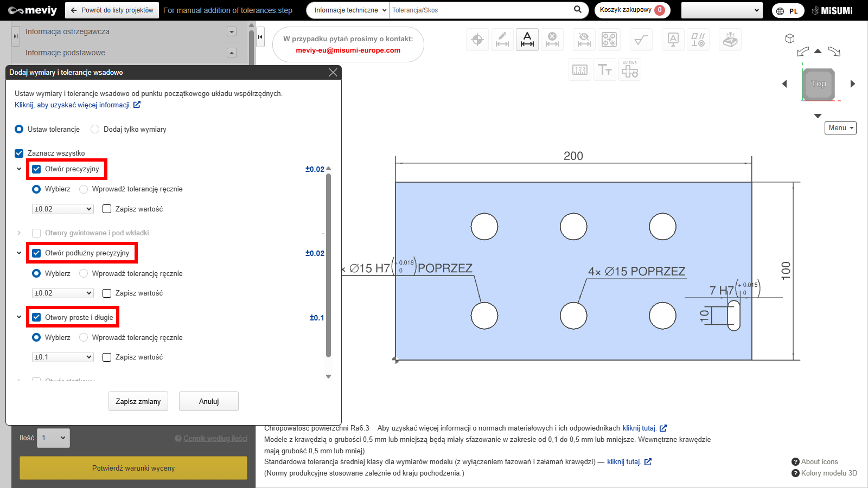The image size is (868, 488).
Task: Click the origin point crosshair toolbar icon
Action: click(477, 40)
